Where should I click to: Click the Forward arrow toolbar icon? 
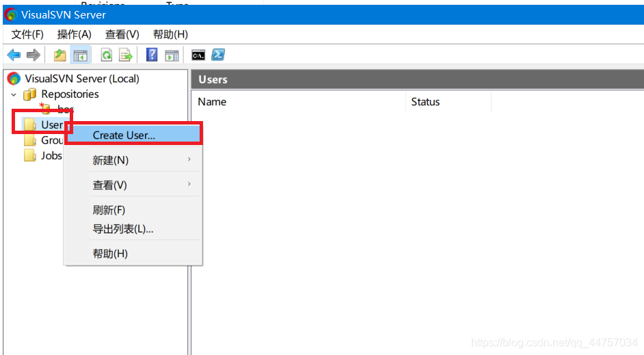[33, 55]
